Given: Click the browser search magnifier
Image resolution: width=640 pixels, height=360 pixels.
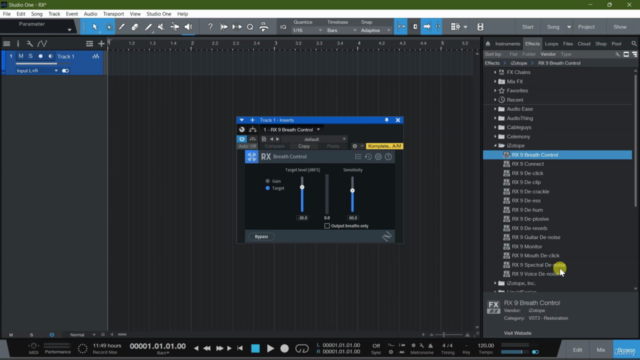Looking at the screenshot, I should [634, 44].
